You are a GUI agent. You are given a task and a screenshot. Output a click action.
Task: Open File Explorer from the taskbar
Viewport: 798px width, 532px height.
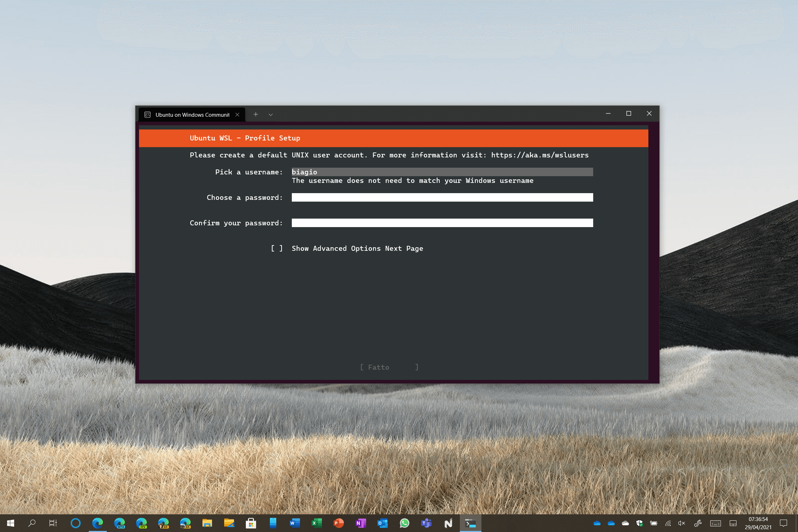pos(207,523)
